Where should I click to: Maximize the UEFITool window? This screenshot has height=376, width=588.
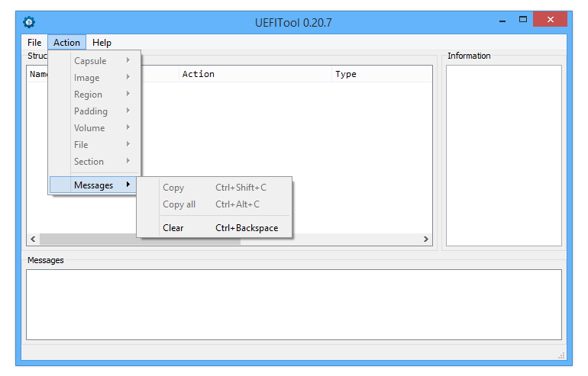tap(523, 20)
